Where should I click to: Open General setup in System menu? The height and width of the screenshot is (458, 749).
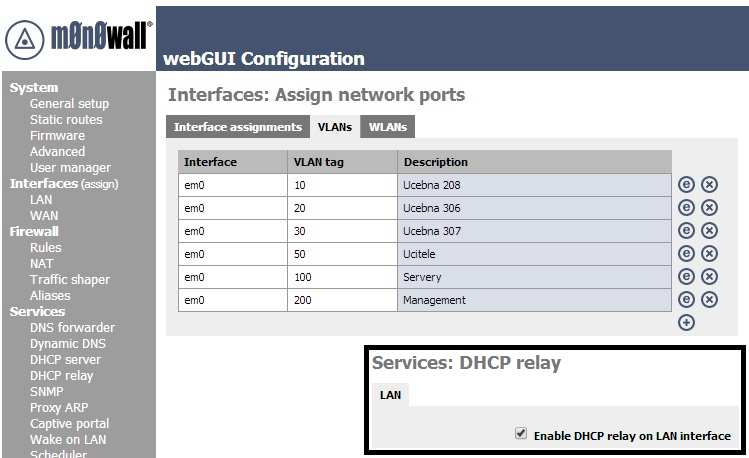(69, 104)
